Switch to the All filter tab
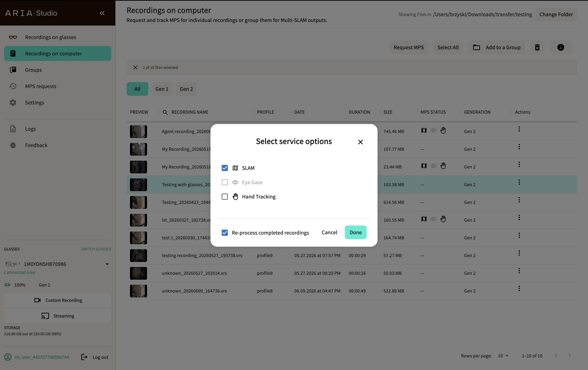 [137, 89]
